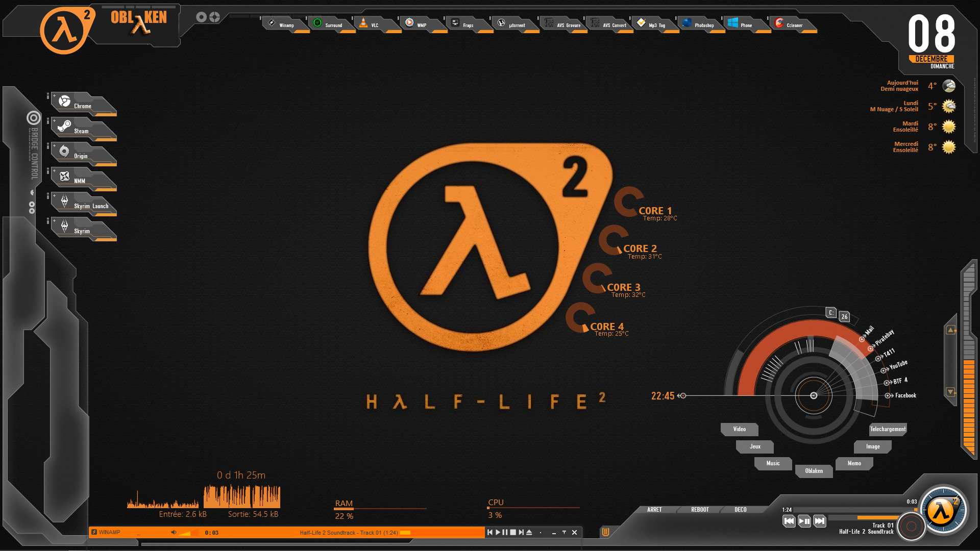
Task: Open the Memo button
Action: point(854,463)
